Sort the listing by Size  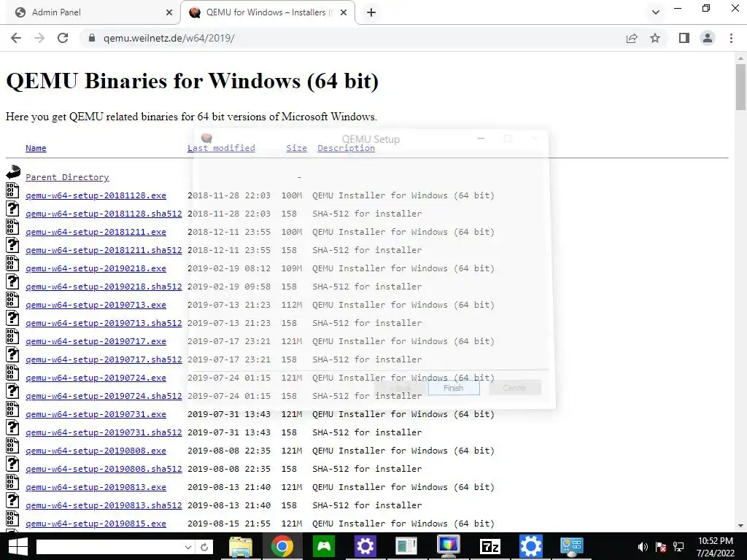click(x=296, y=148)
